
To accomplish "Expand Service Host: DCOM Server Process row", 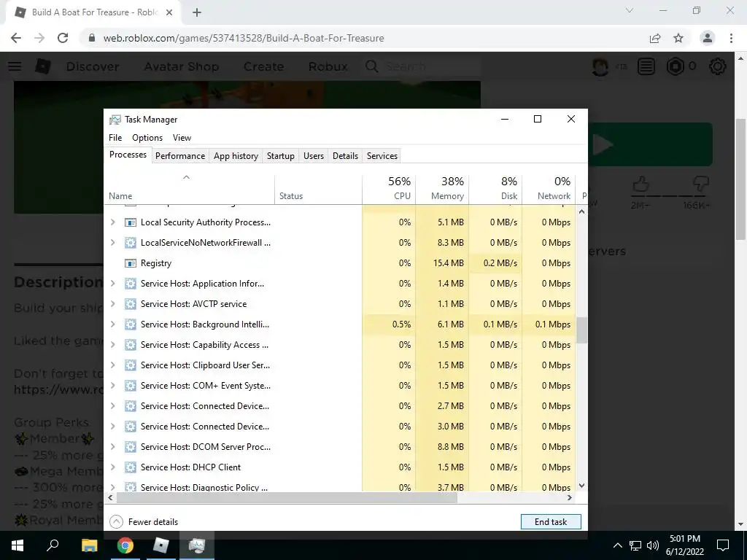I will coord(113,447).
